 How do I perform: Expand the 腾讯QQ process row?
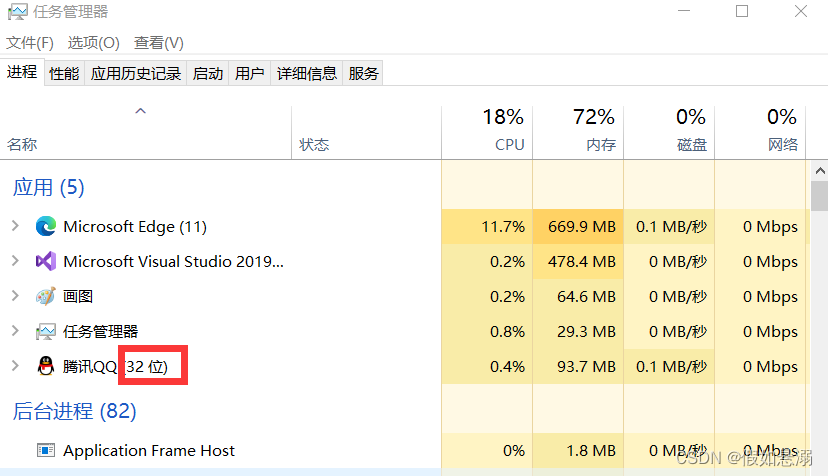tap(15, 366)
